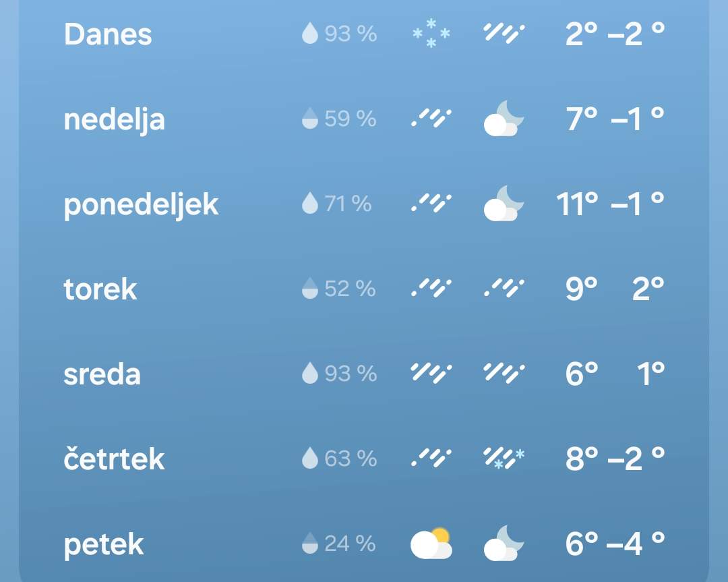728x582 pixels.
Task: Select the četrtek day label
Action: (x=114, y=459)
